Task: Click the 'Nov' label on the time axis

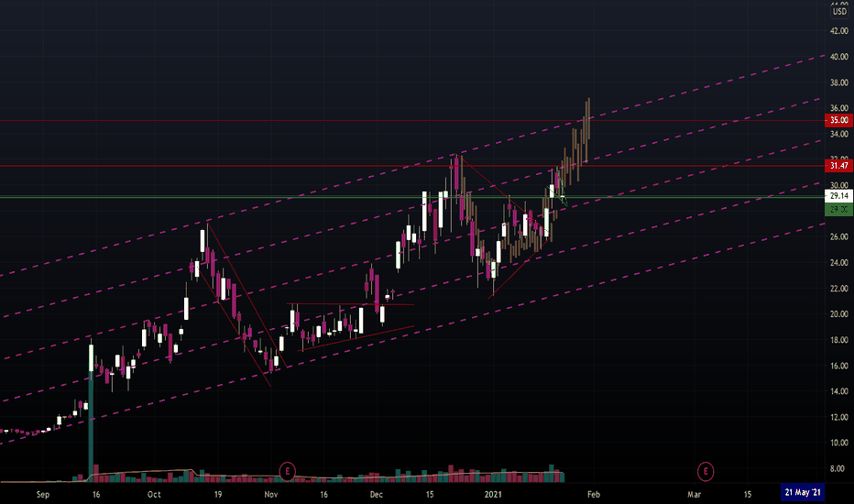Action: pos(270,495)
